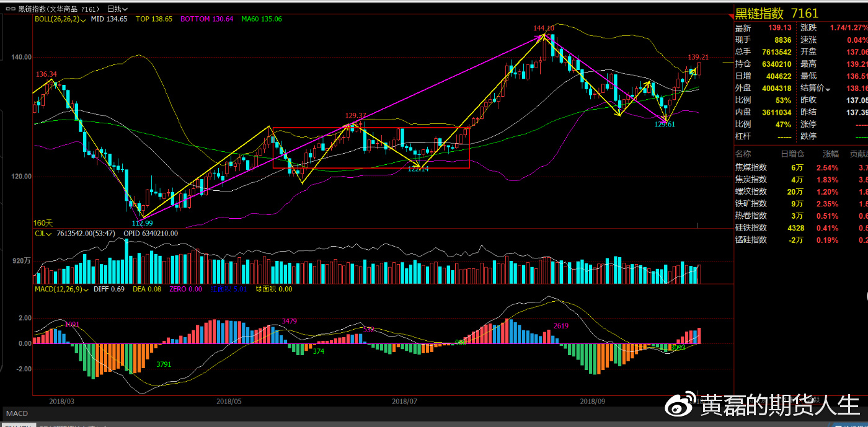Click the 129.61 low price label
The image size is (868, 427).
(x=665, y=124)
